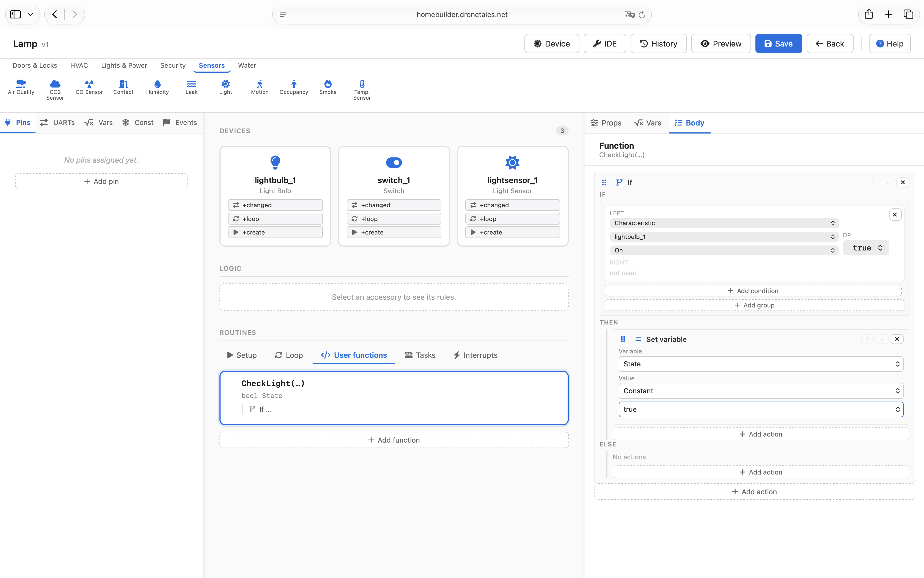Open the browser share menu
The width and height of the screenshot is (924, 578).
(869, 14)
